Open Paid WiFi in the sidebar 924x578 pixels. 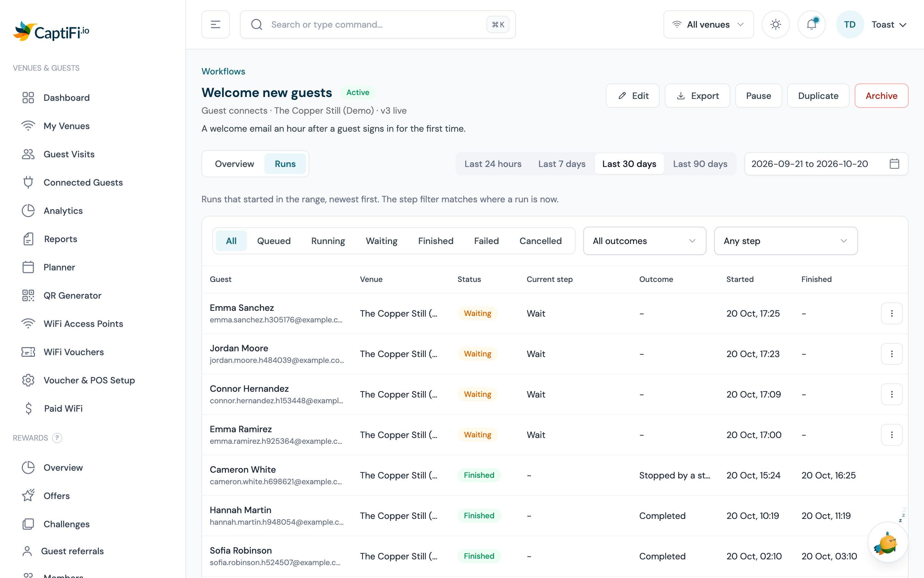[x=93, y=408]
